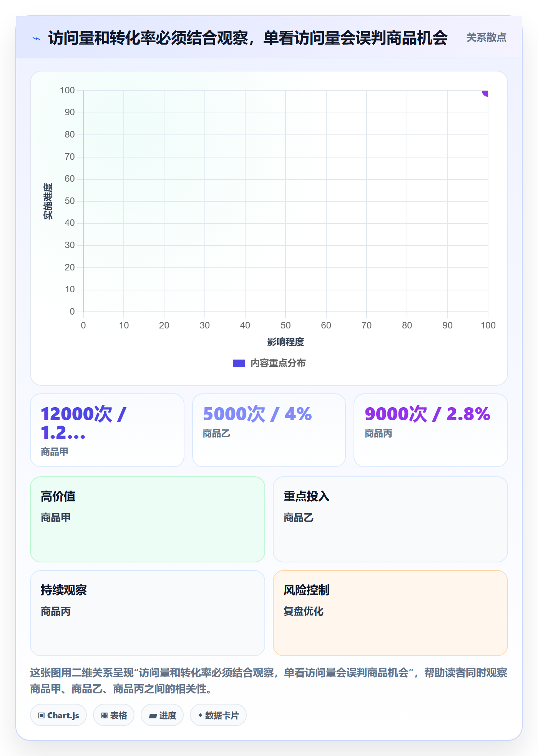Click the 商品乙 text under 重点投入
This screenshot has width=538, height=756.
299,517
